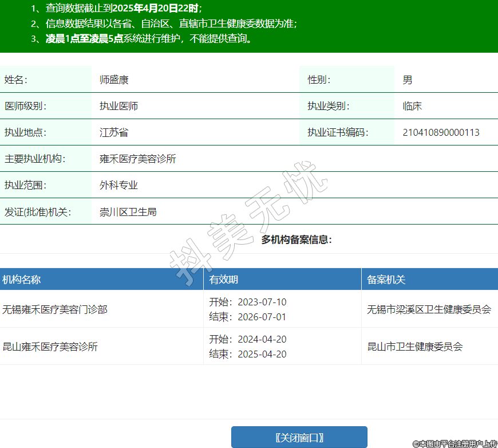Screen dimensions: 498x448
Task: Select the 无锡雍禾医疗美容门诊部 row entry
Action: click(55, 309)
